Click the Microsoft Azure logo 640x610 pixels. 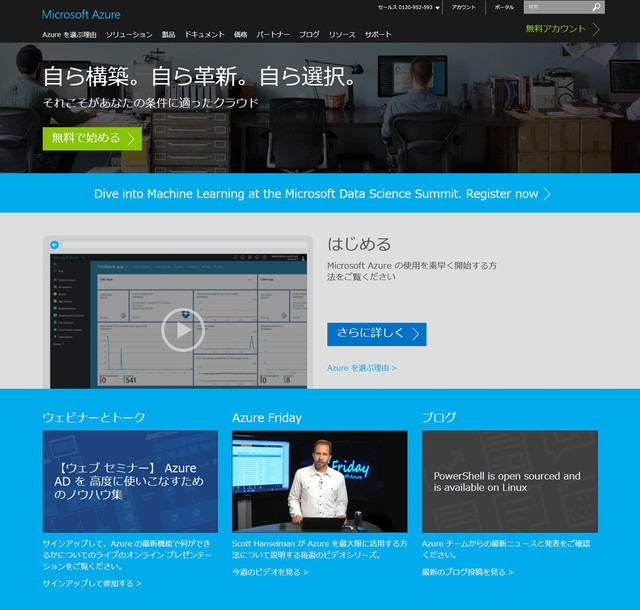(x=81, y=15)
